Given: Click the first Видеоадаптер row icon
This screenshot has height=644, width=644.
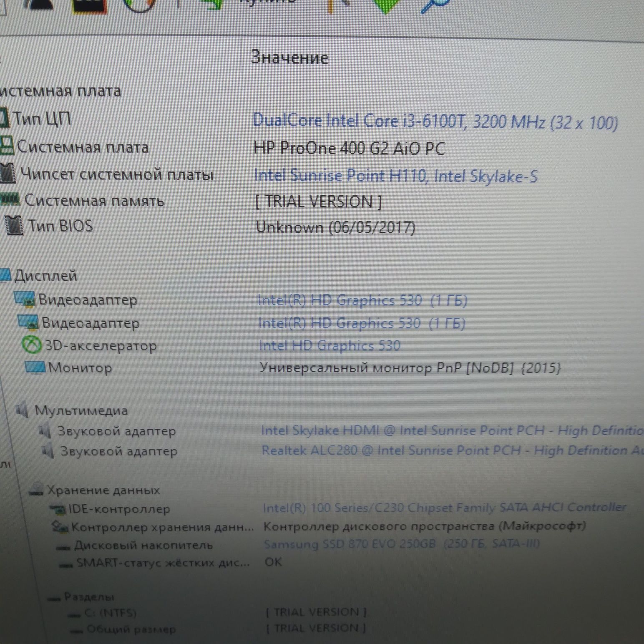Looking at the screenshot, I should (24, 299).
